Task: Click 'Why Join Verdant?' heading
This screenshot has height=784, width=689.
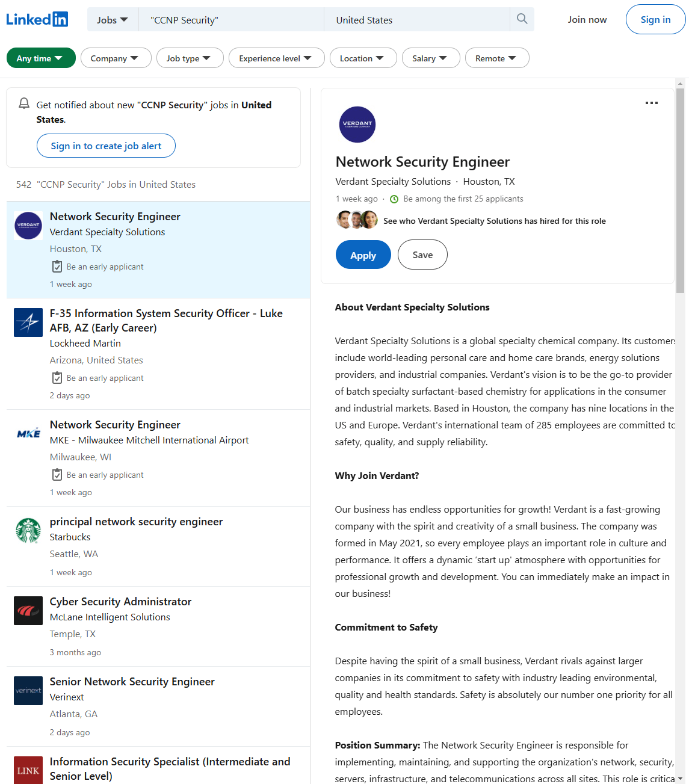Action: coord(377,476)
